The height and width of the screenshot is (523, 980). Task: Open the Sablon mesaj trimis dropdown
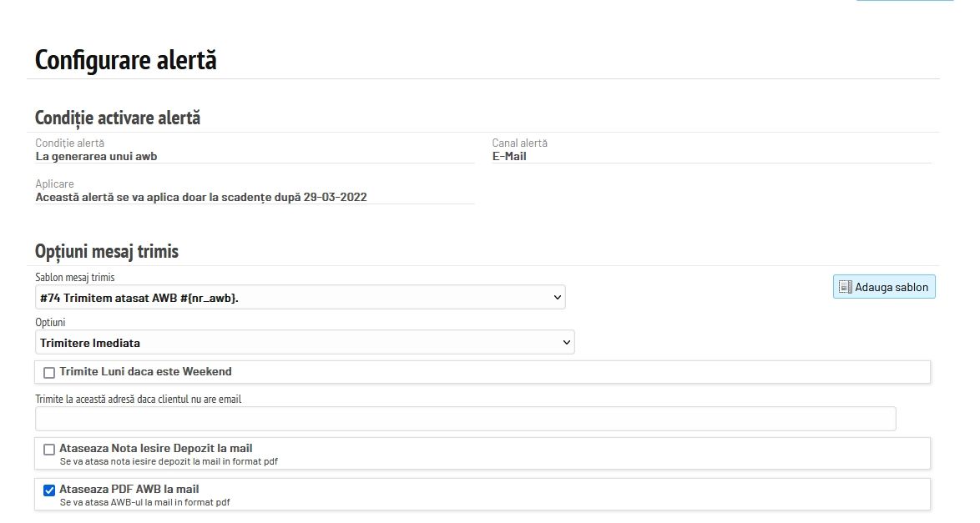(x=301, y=297)
